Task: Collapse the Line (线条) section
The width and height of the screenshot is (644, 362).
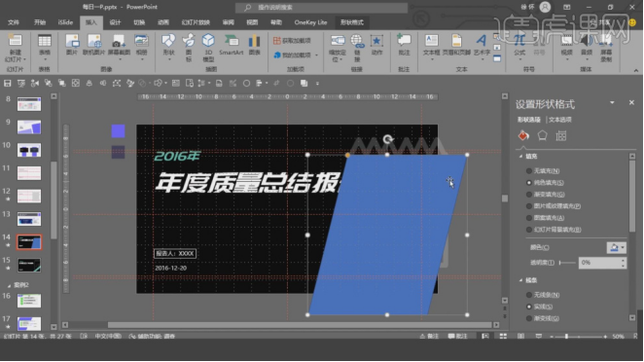Action: (520, 280)
